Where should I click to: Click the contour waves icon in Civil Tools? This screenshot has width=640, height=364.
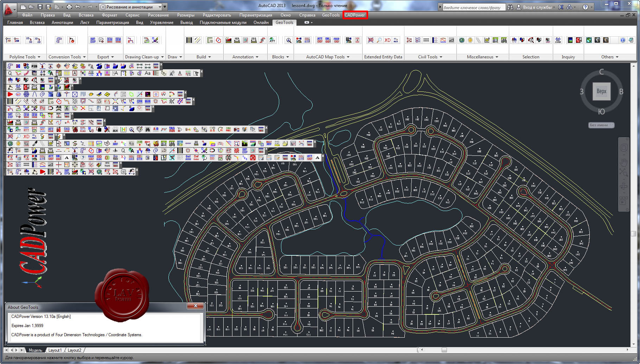pos(418,40)
